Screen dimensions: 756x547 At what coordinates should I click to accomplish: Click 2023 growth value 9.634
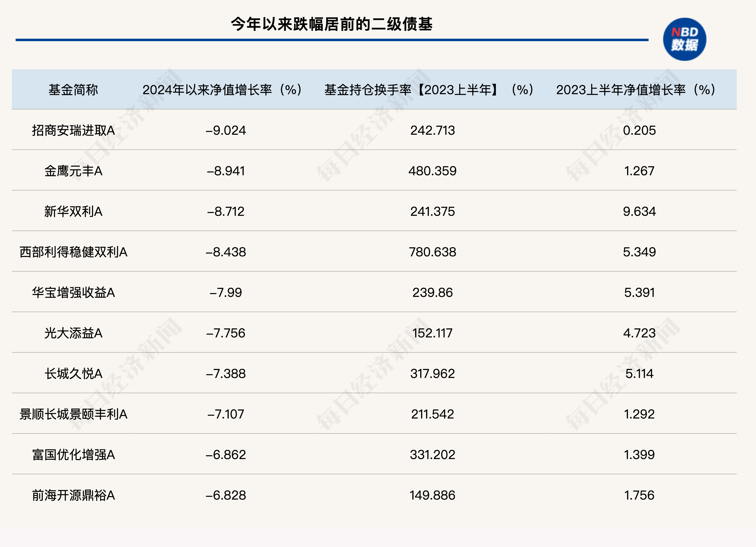click(x=639, y=211)
